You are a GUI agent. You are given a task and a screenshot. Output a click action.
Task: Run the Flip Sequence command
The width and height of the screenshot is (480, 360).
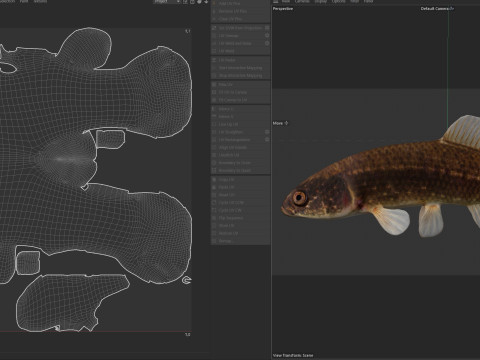click(x=240, y=218)
